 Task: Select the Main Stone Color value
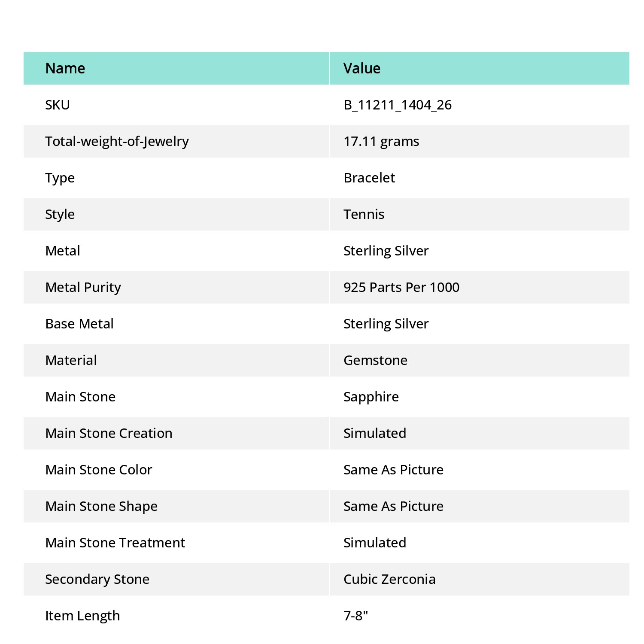coord(393,470)
